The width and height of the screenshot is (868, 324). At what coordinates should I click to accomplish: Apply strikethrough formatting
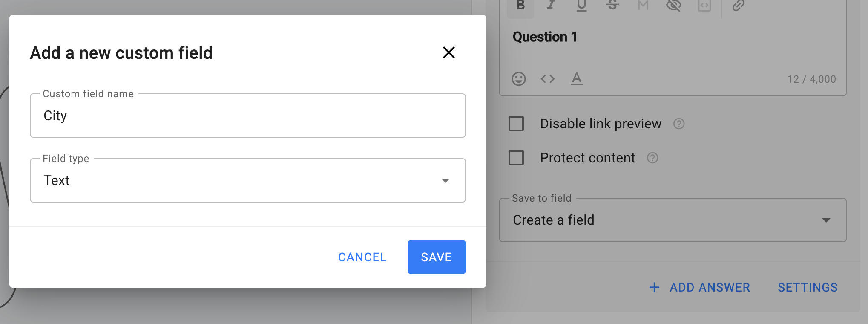click(x=612, y=5)
